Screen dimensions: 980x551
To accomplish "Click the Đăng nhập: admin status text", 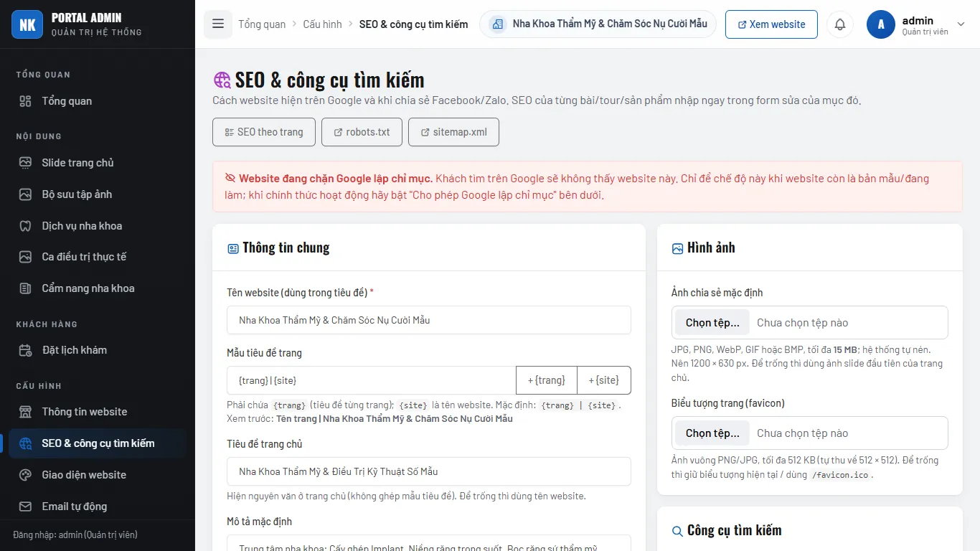I will tap(75, 534).
